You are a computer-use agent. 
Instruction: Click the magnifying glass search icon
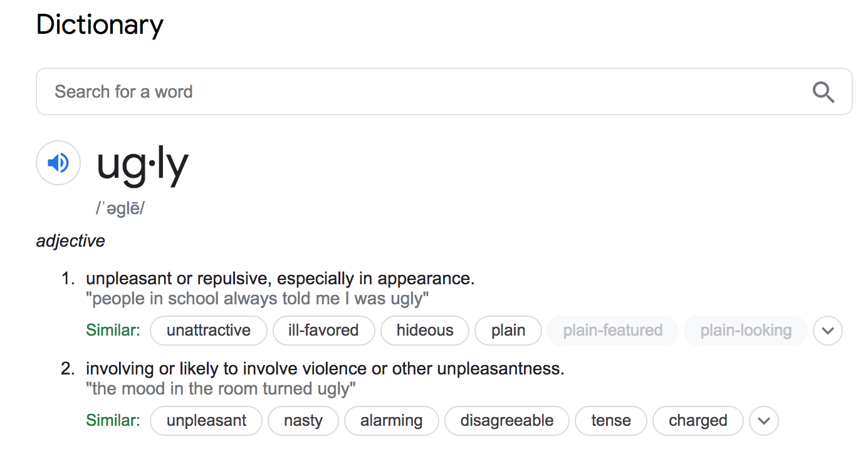click(x=823, y=92)
